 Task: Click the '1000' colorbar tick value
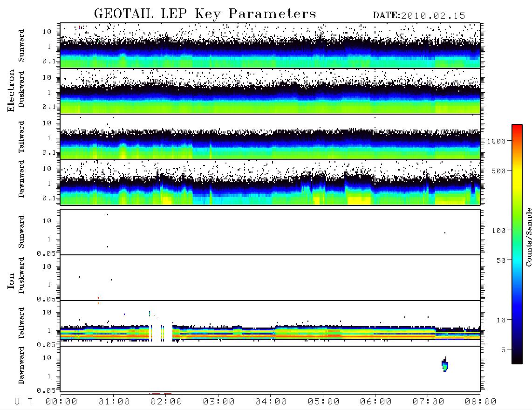tap(496, 141)
